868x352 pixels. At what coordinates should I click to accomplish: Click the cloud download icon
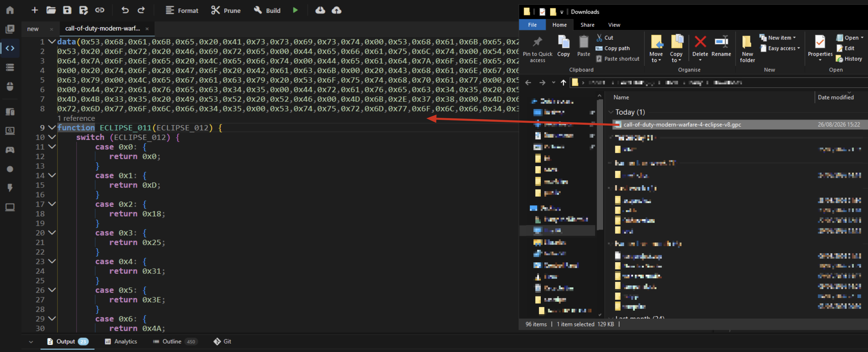tap(320, 10)
